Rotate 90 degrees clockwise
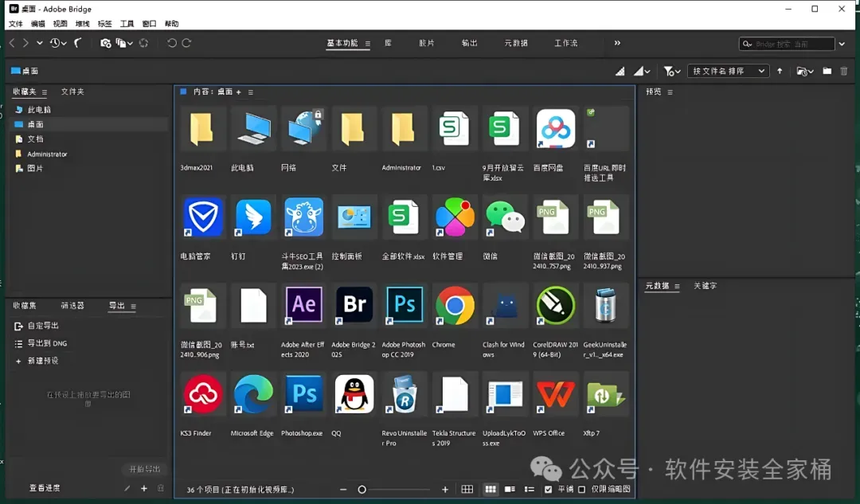The height and width of the screenshot is (504, 860). (x=186, y=43)
